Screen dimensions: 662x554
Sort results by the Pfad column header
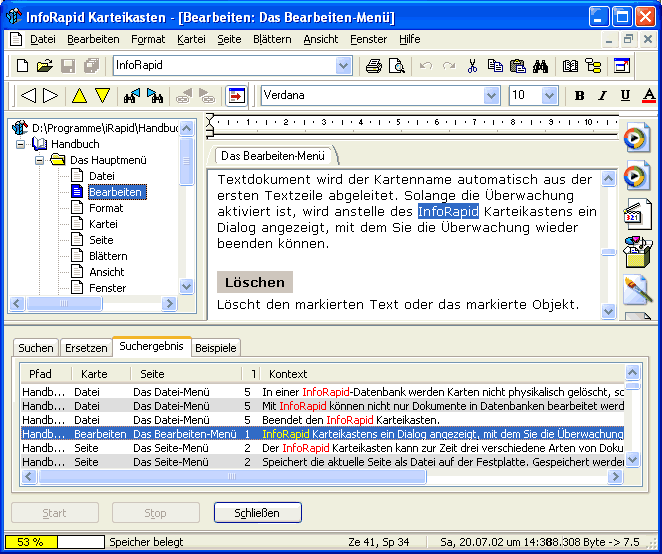pyautogui.click(x=45, y=374)
